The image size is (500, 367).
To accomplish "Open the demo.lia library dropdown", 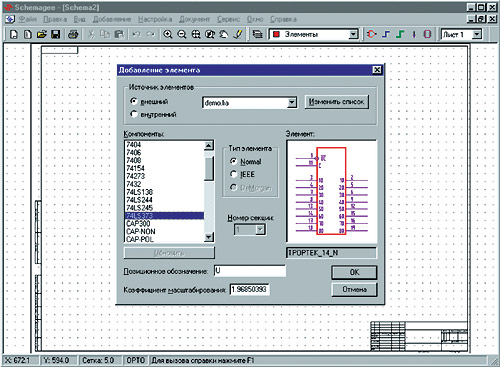I will (292, 102).
